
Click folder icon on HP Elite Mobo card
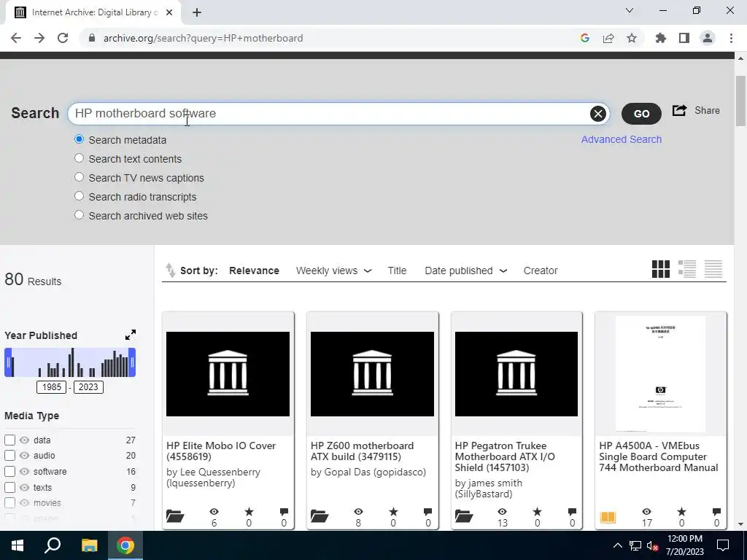175,516
